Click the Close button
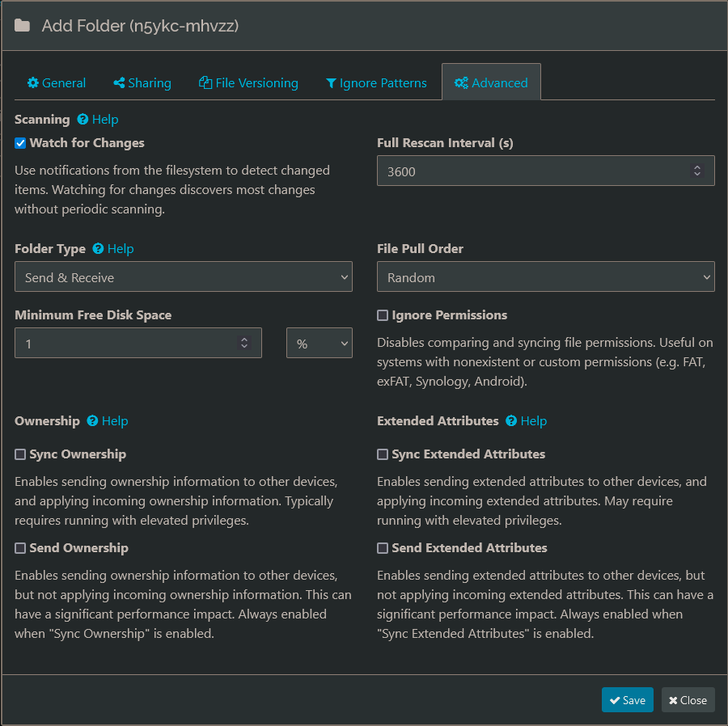Viewport: 728px width, 726px height. [688, 700]
